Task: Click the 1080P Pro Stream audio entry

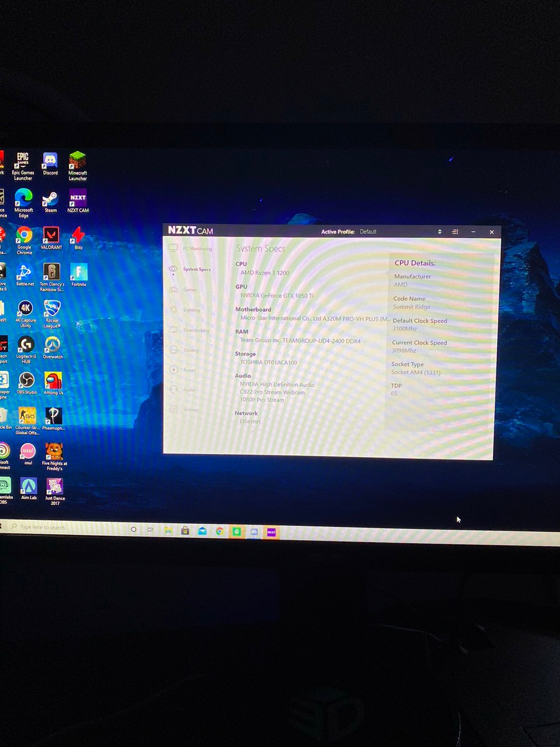Action: tap(262, 400)
